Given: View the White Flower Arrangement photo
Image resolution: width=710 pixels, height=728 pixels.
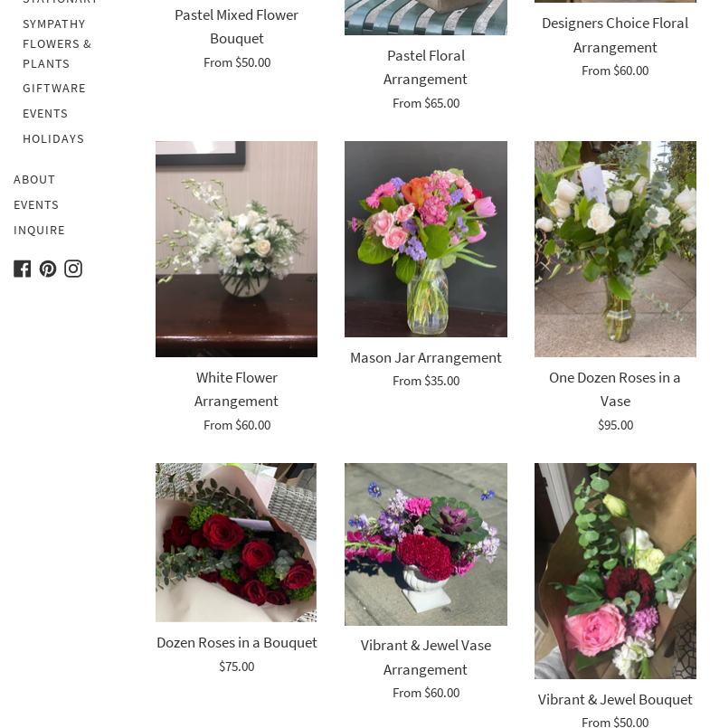Looking at the screenshot, I should click(236, 250).
